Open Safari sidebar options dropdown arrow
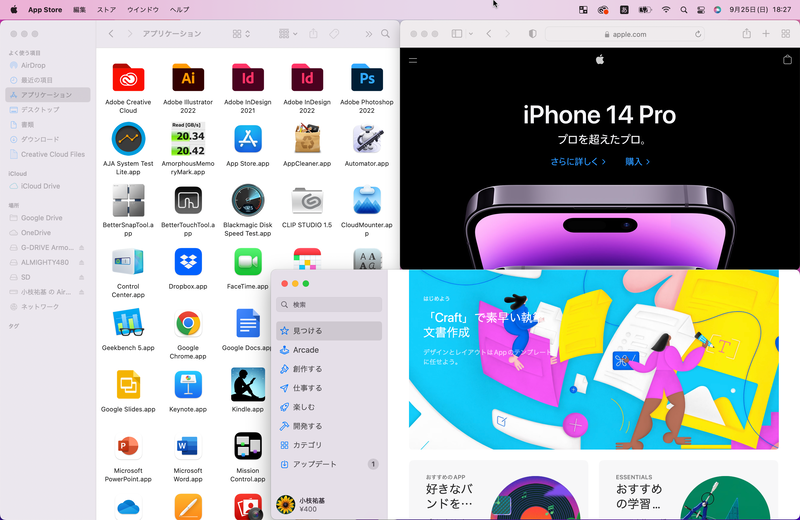 point(470,34)
